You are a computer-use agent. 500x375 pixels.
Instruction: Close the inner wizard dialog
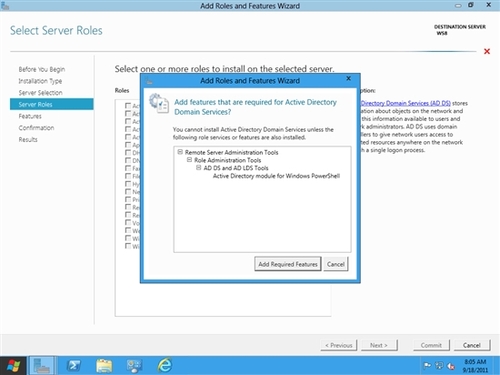(x=348, y=78)
